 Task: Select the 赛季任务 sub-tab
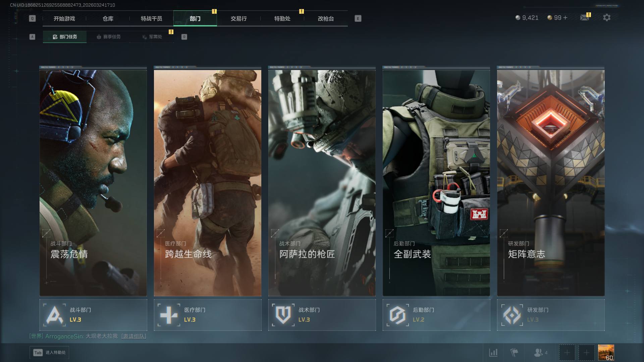pos(108,37)
